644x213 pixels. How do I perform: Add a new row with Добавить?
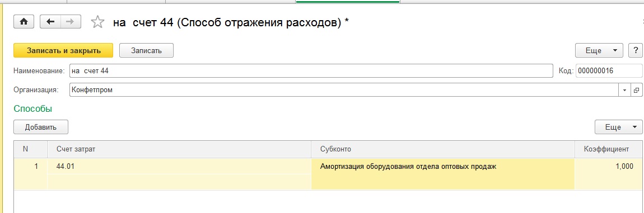tap(41, 127)
